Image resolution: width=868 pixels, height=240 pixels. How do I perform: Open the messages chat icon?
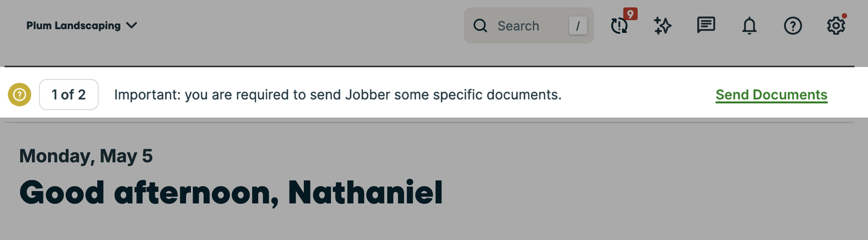point(706,25)
